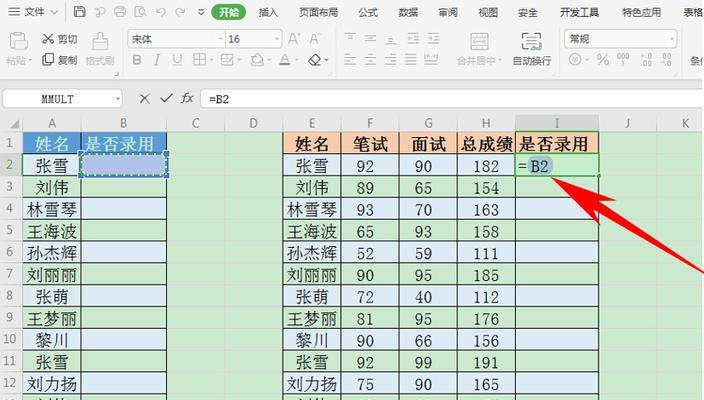Click the currency format icon
704x400 pixels.
click(575, 59)
